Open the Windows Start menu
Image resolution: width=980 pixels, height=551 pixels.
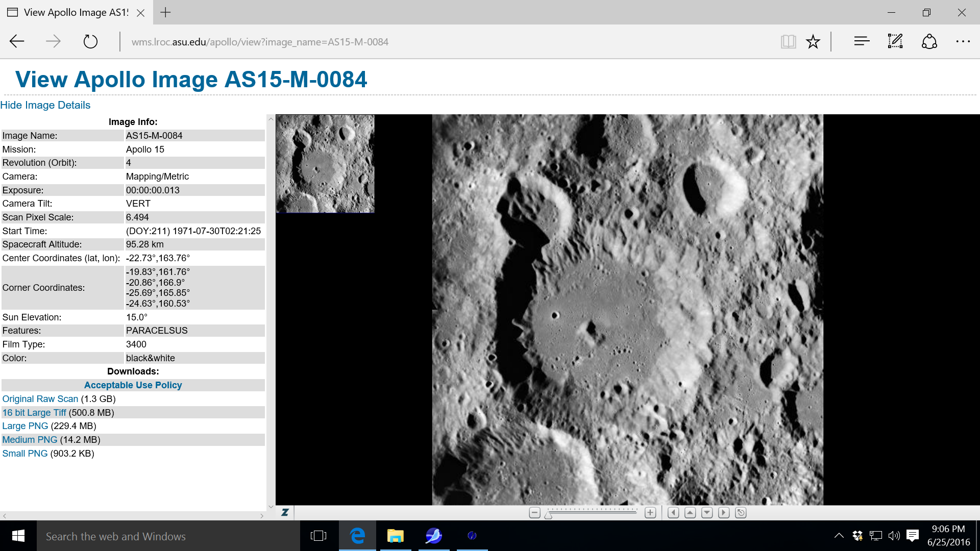tap(18, 536)
